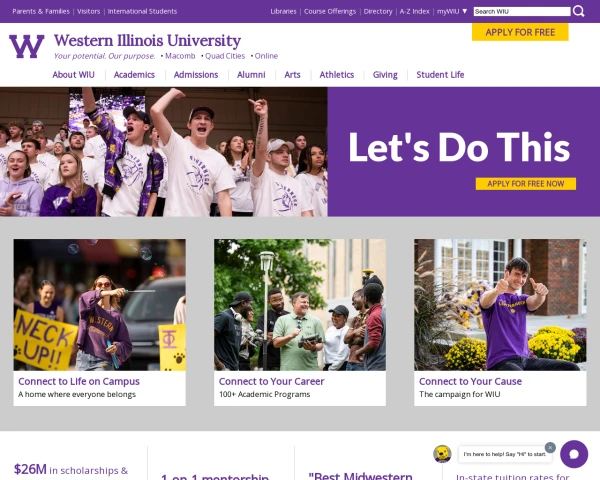Open the Student Life menu

(x=440, y=75)
